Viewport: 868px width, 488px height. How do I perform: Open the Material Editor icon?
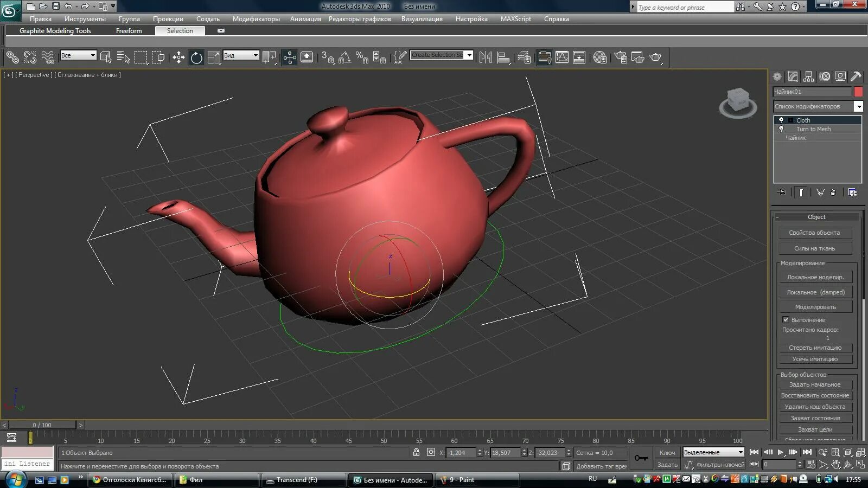point(599,57)
